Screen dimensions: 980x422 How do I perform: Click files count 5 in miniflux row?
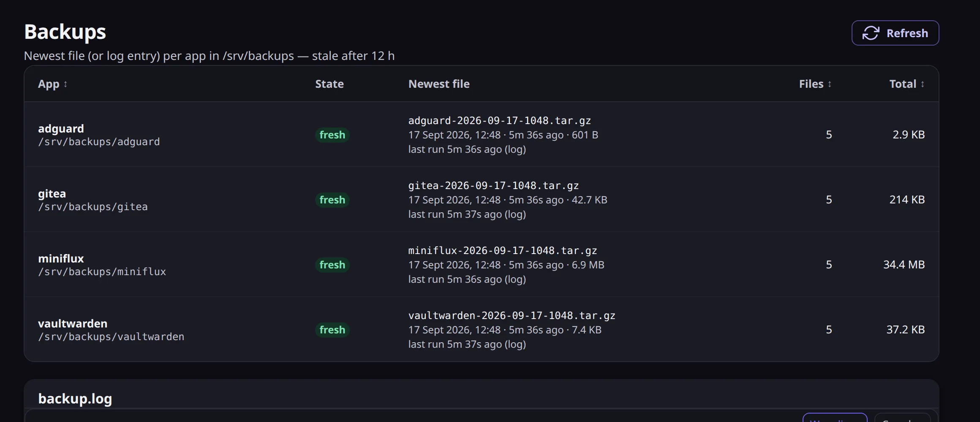tap(829, 265)
